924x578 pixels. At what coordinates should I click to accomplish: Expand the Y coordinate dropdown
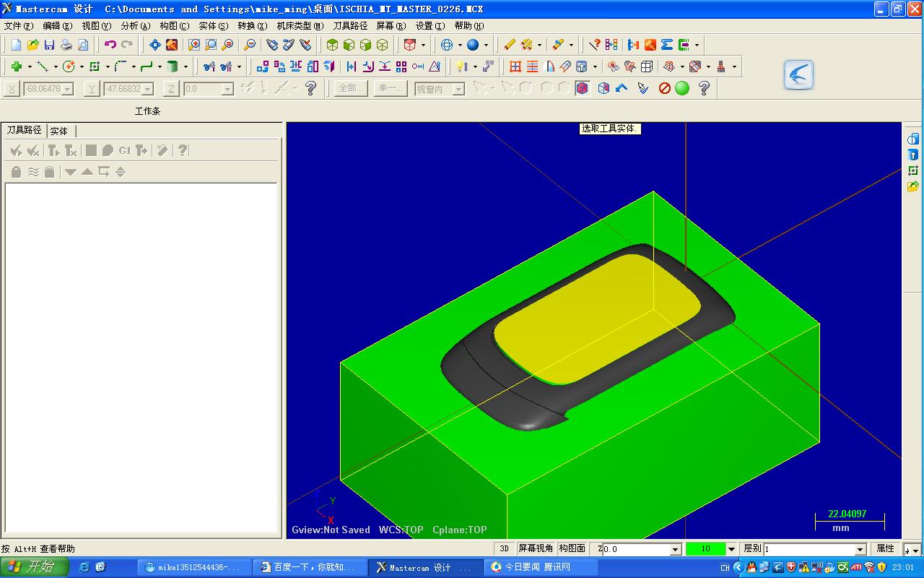click(148, 89)
